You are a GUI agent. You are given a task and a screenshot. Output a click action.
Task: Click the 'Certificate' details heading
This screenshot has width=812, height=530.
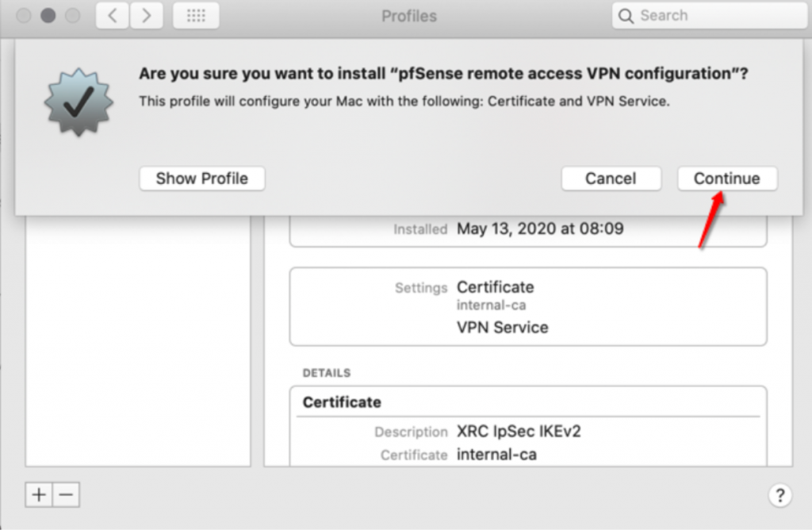[x=342, y=402]
